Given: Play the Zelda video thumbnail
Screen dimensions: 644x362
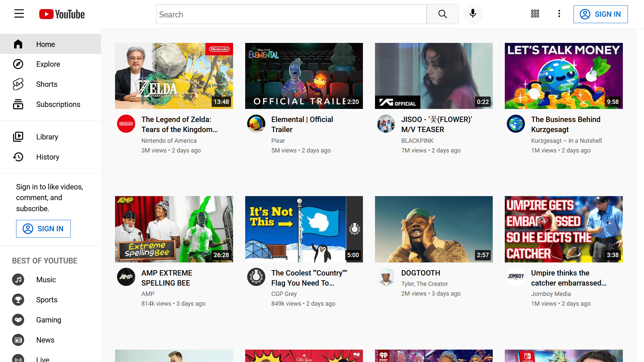Looking at the screenshot, I should point(174,76).
